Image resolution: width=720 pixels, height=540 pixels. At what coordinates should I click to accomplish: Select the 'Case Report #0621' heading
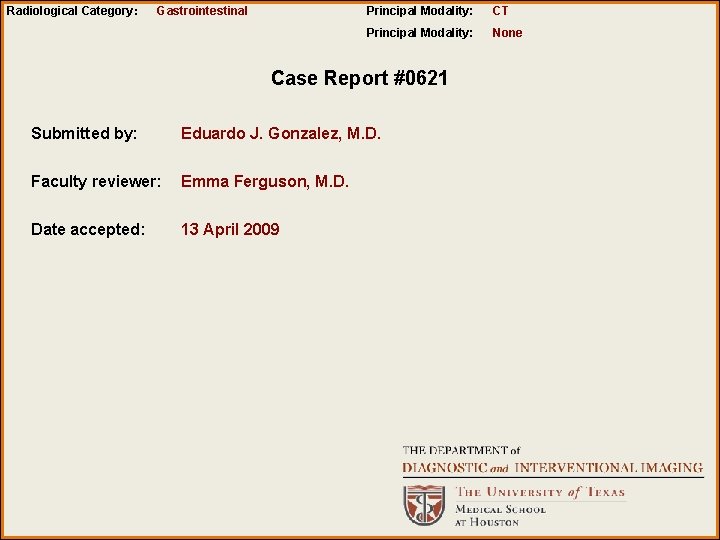359,78
